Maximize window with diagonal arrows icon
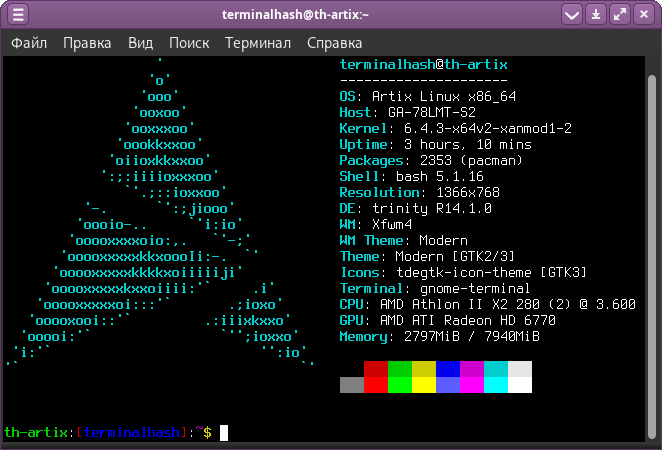 coord(620,15)
